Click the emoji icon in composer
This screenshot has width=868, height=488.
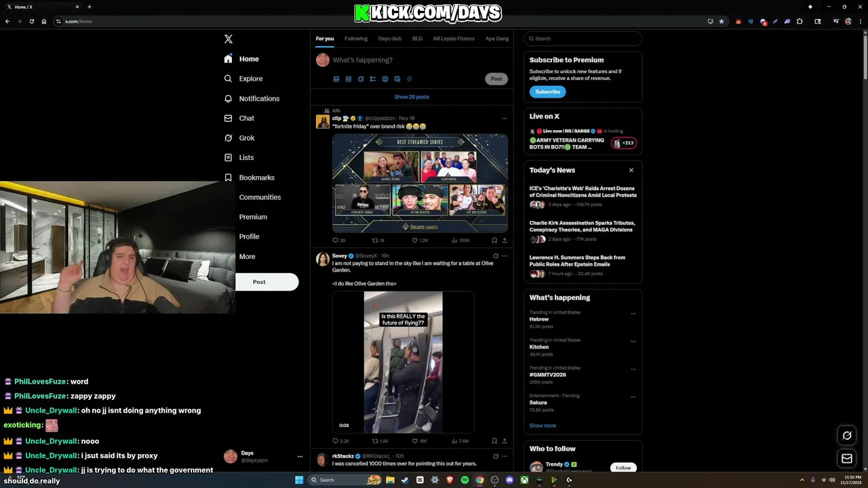385,79
